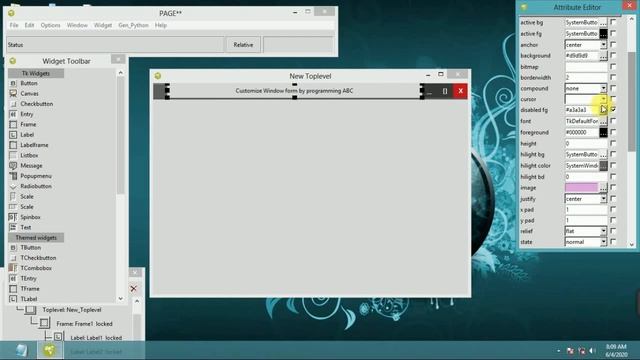Click the red X icon below toolbar
This screenshot has width=640, height=360.
(x=133, y=289)
